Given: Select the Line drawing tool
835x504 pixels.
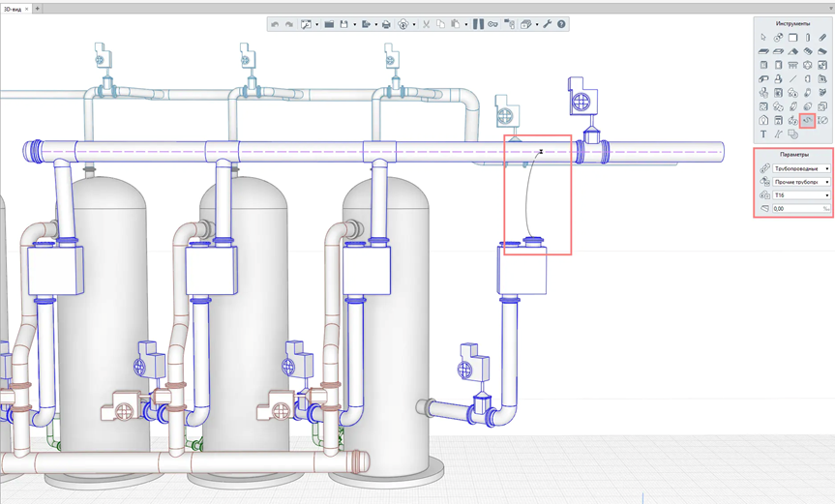Looking at the screenshot, I should [x=793, y=78].
